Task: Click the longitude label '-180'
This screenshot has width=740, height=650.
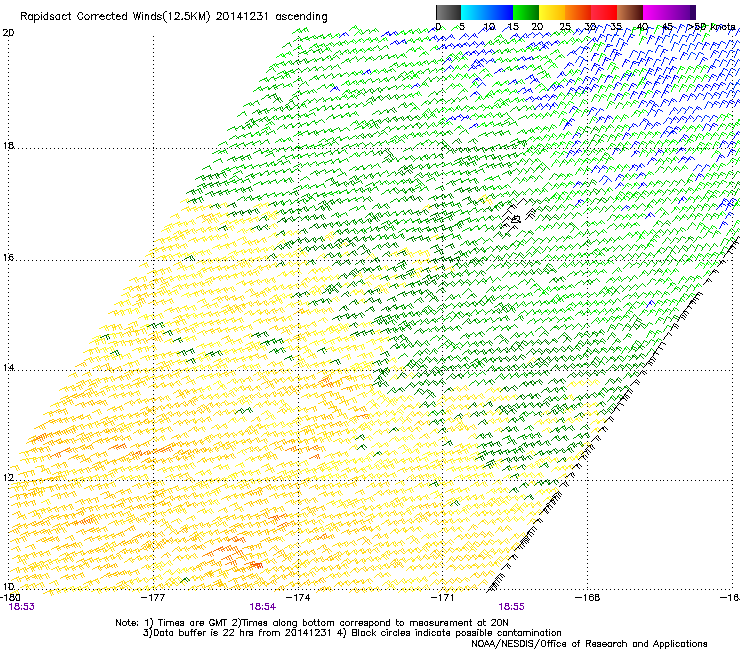Action: (x=10, y=598)
